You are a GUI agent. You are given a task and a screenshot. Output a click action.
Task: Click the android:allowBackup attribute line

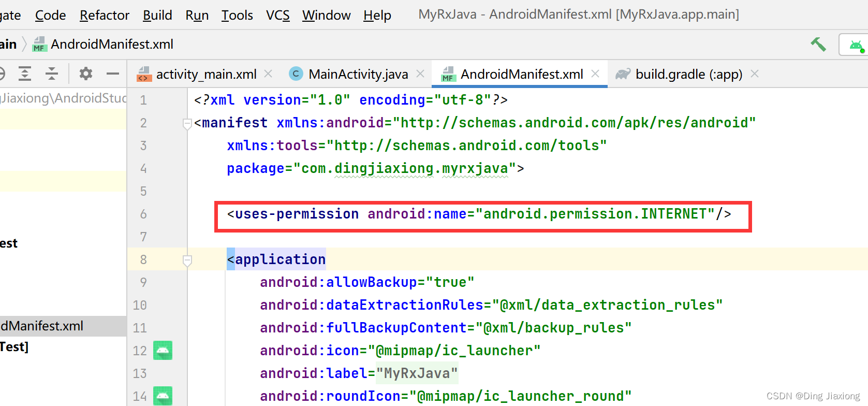click(x=367, y=282)
